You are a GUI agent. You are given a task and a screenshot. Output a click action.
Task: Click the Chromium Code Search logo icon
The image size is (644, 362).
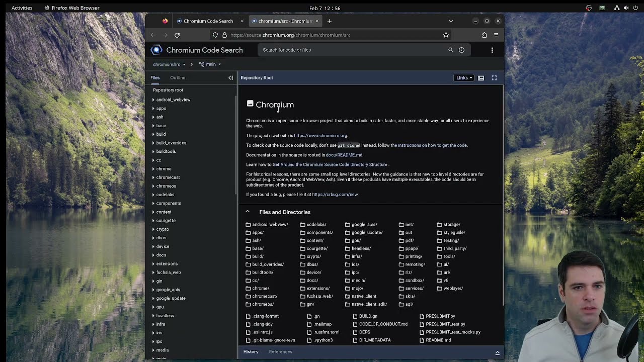coord(156,50)
